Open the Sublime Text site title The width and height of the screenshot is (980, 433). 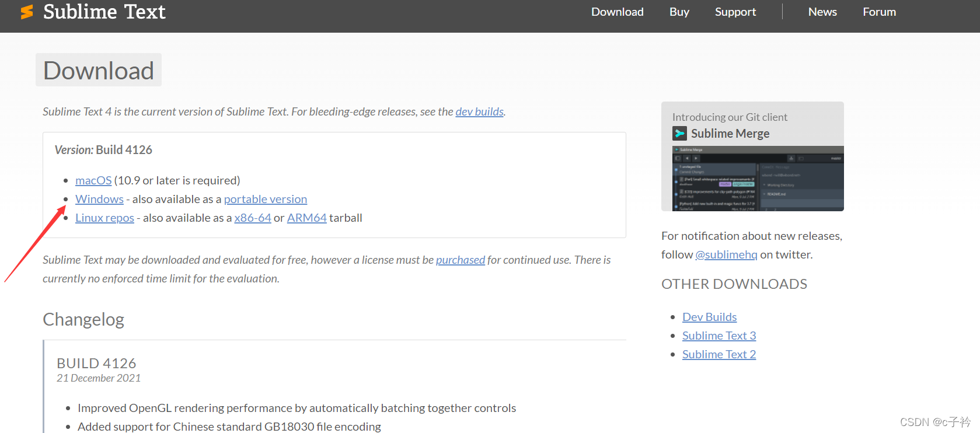pos(104,12)
